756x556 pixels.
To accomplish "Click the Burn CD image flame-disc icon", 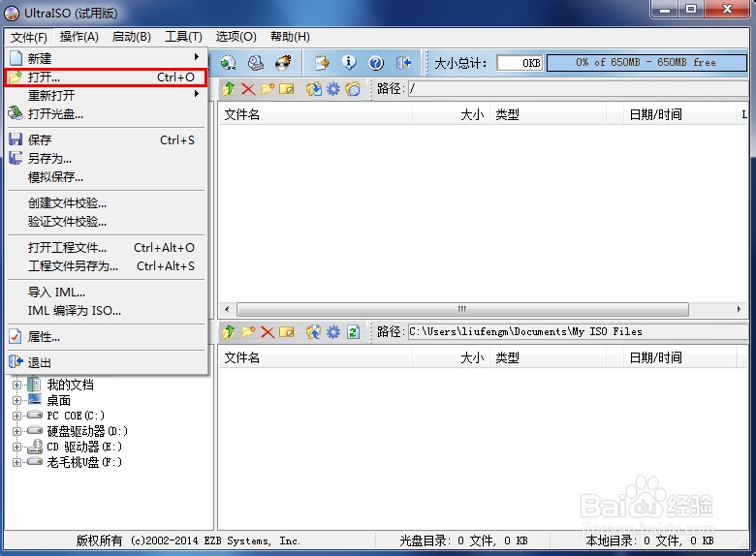I will [283, 63].
